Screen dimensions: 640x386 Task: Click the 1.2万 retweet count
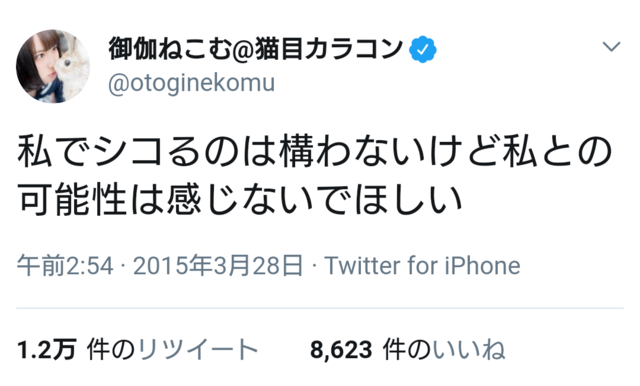pos(47,350)
